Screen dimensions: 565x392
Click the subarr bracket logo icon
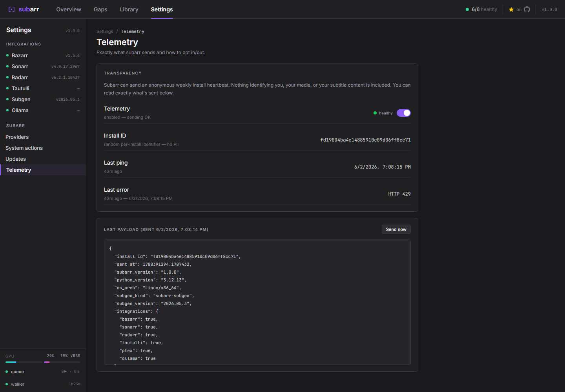11,9
